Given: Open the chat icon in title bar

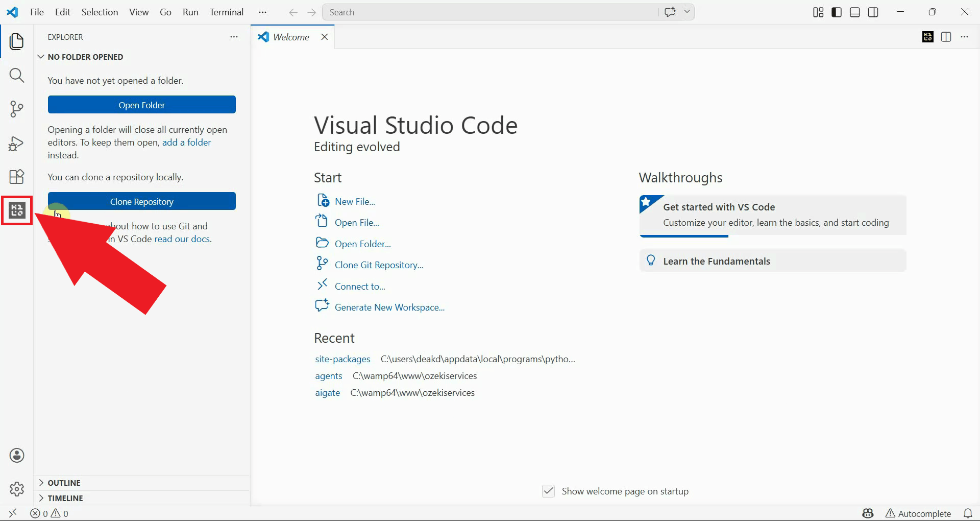Looking at the screenshot, I should [670, 12].
